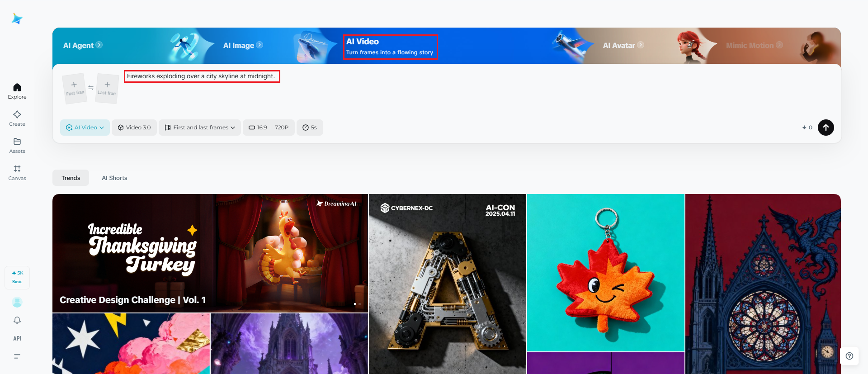Open the help question mark button
Image resolution: width=868 pixels, height=374 pixels.
(849, 356)
